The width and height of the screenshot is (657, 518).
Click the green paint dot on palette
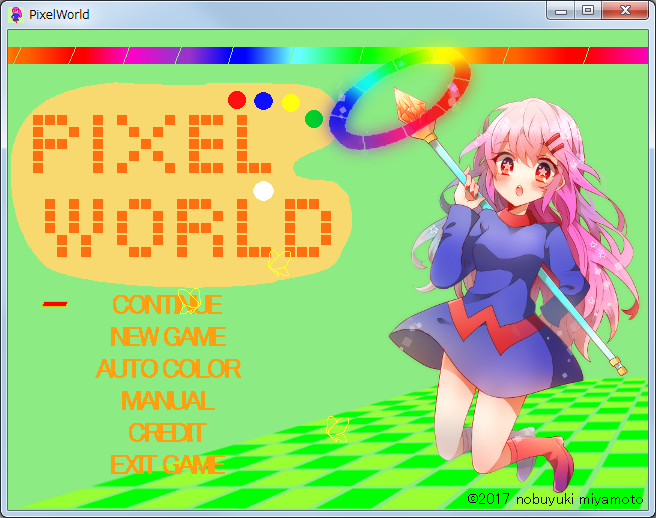point(314,119)
